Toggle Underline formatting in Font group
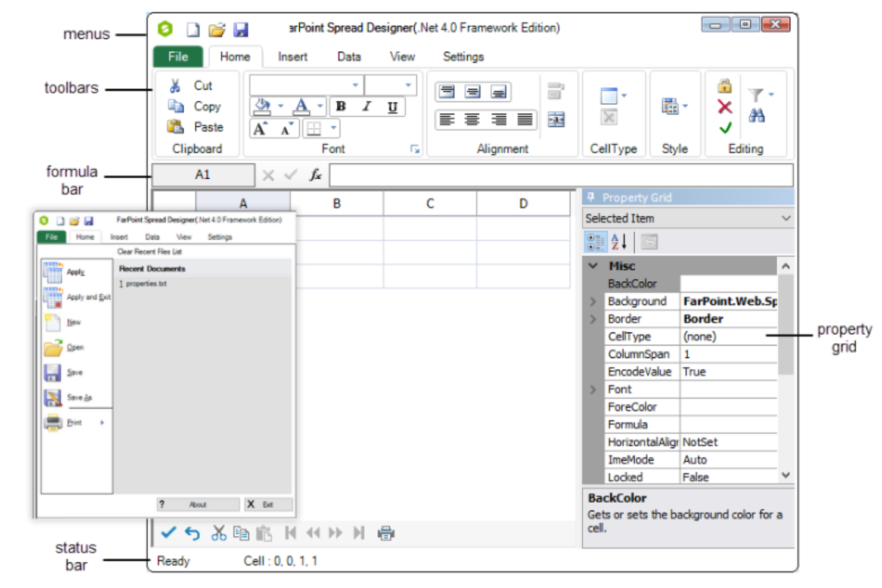882x588 pixels. 392,107
